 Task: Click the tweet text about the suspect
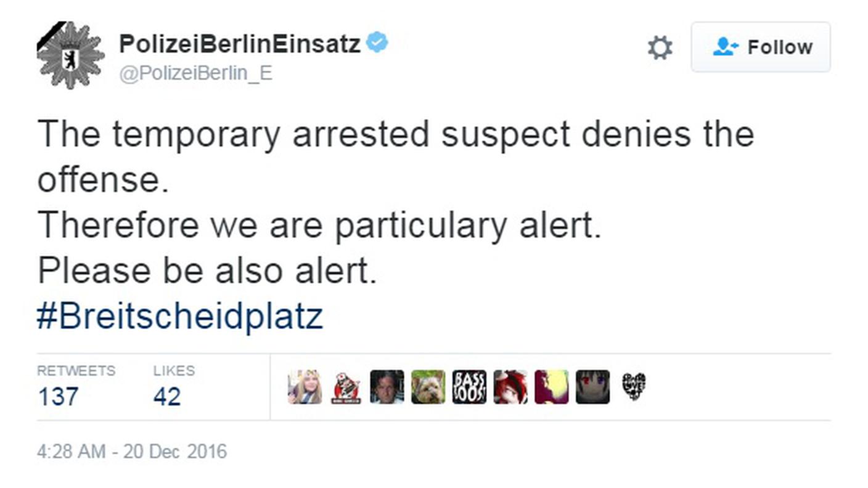pyautogui.click(x=396, y=202)
